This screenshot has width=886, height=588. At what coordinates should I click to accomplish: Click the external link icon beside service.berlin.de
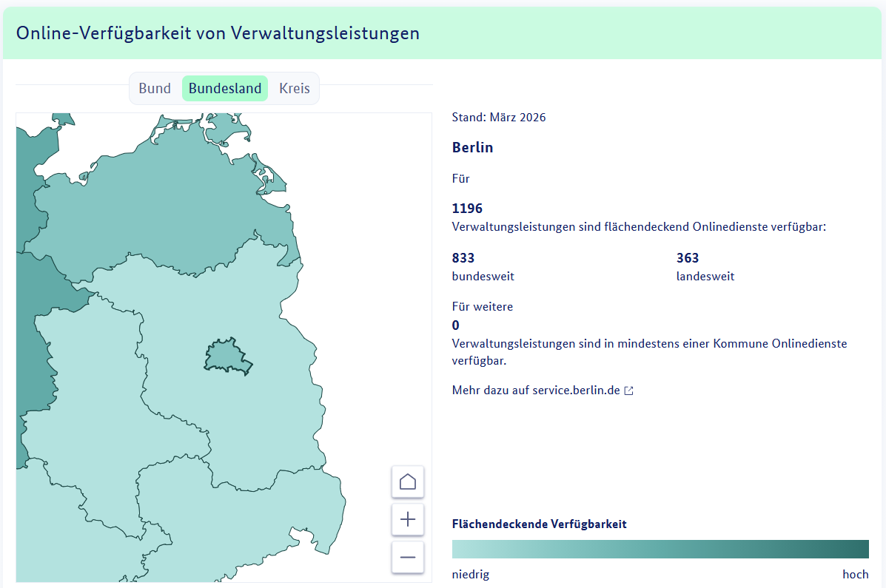tap(628, 391)
